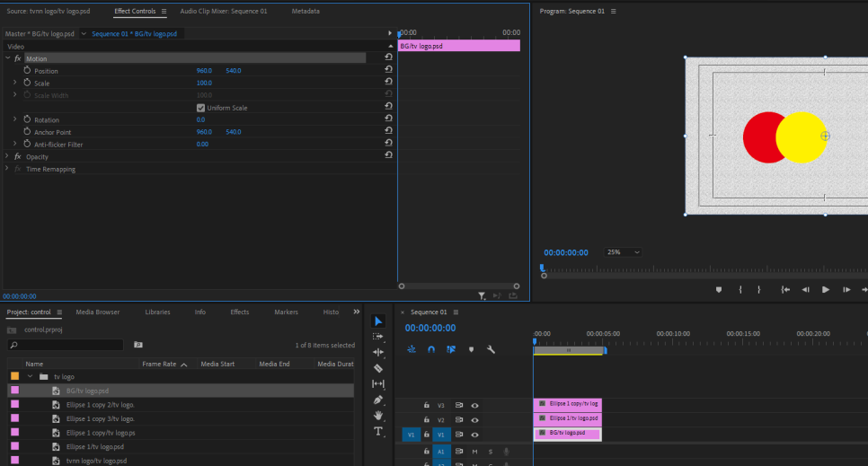The width and height of the screenshot is (868, 466).
Task: Step forward one frame in program monitor
Action: click(846, 289)
